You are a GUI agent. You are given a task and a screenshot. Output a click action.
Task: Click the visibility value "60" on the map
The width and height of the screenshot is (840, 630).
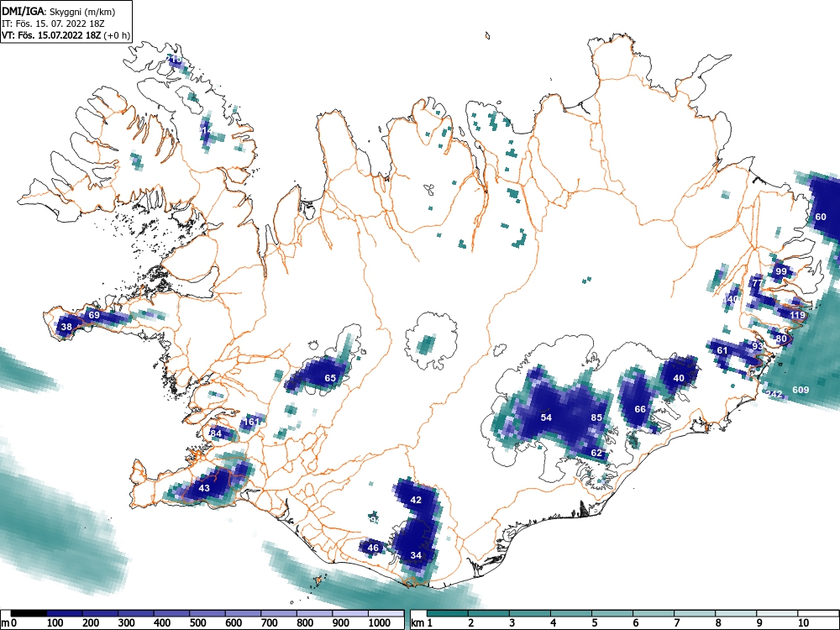(x=821, y=217)
